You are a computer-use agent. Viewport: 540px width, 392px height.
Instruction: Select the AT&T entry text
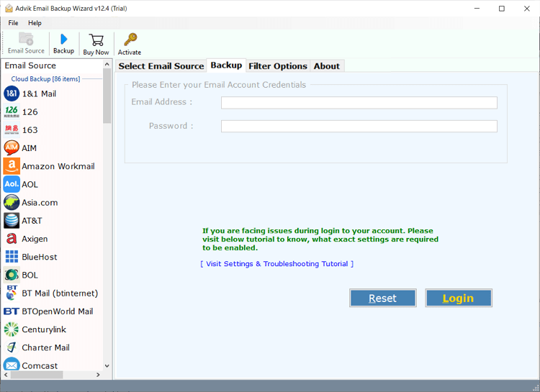(x=32, y=221)
